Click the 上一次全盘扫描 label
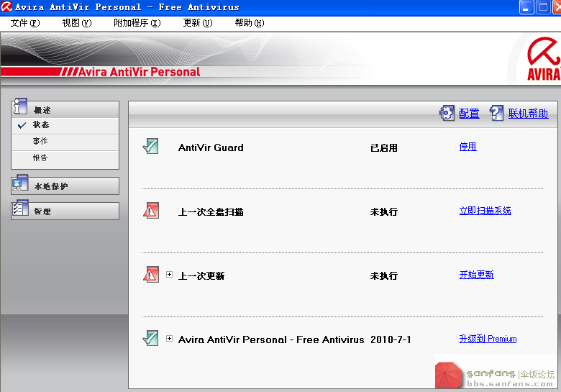 click(211, 212)
